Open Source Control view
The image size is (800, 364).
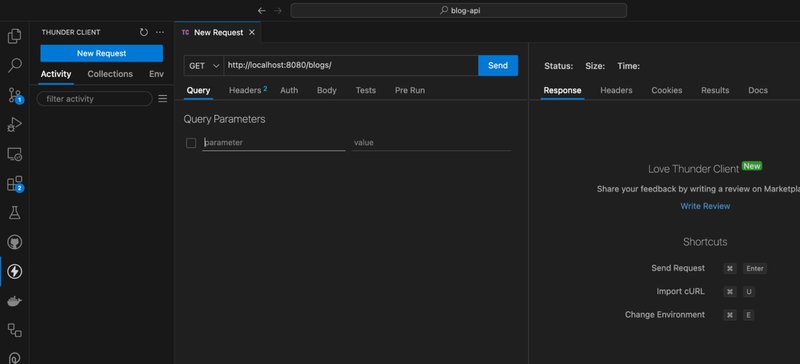(x=14, y=95)
